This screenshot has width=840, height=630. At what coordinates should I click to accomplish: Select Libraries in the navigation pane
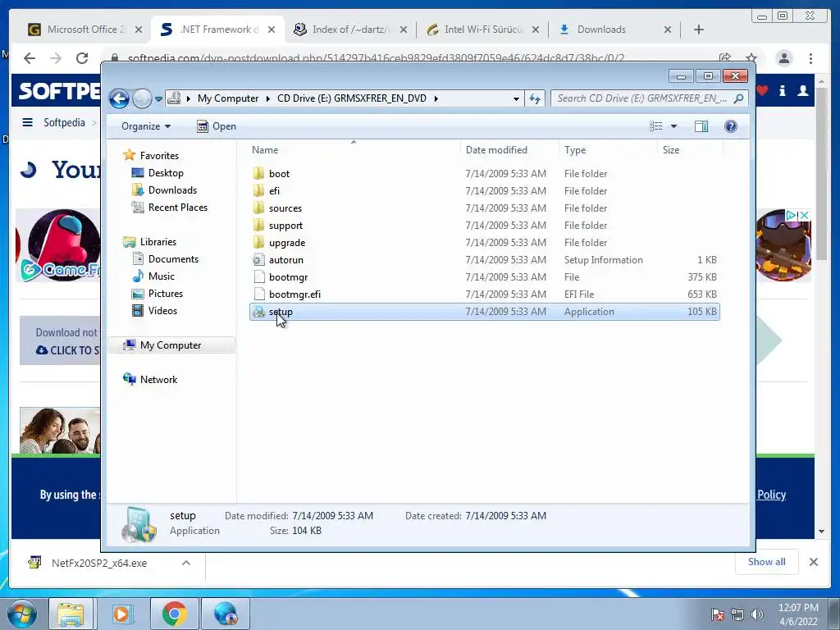click(x=158, y=242)
